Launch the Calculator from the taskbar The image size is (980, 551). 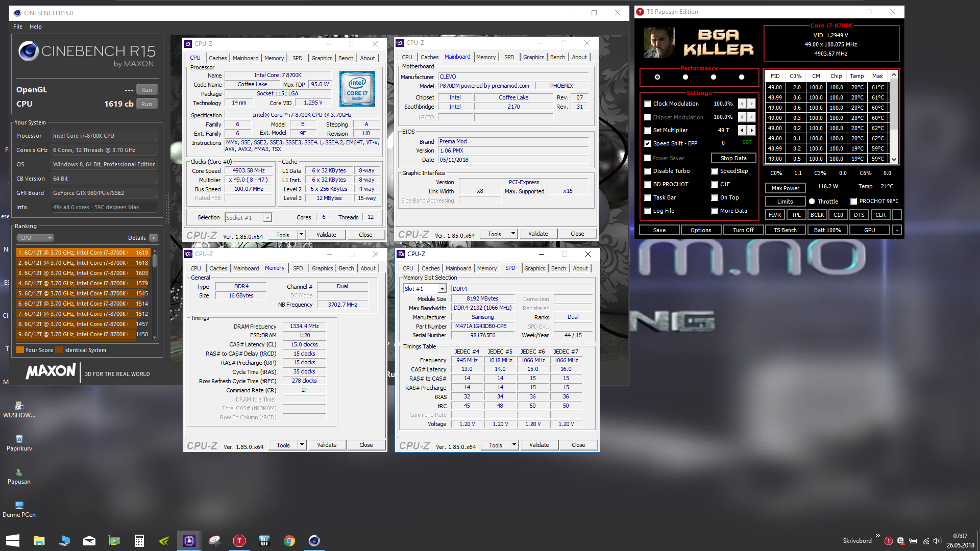click(139, 541)
